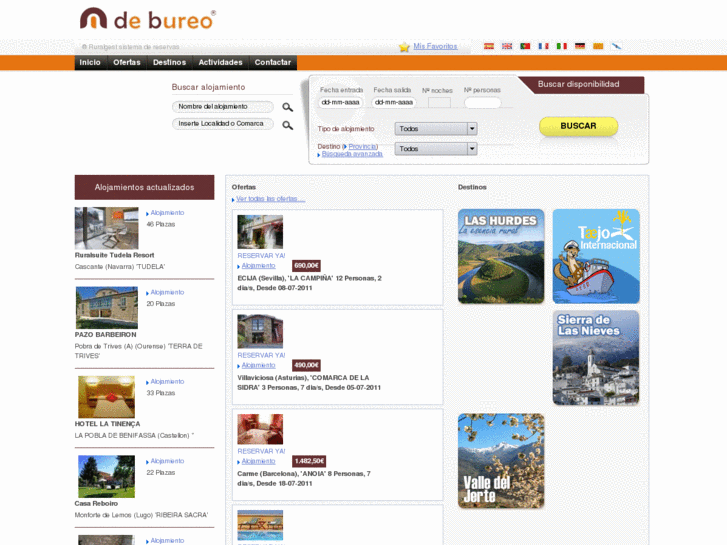This screenshot has height=545, width=727.
Task: Open the Ofertas menu item
Action: 127,63
